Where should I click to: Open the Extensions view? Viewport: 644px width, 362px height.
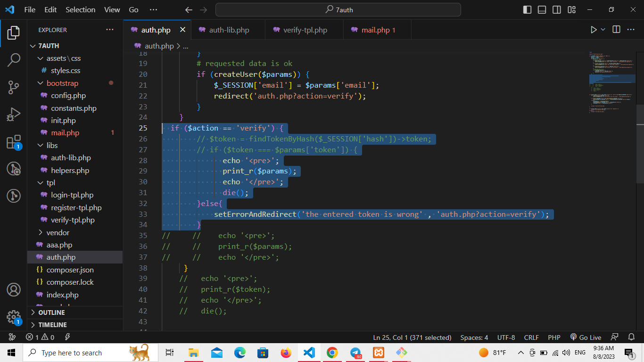pos(14,142)
